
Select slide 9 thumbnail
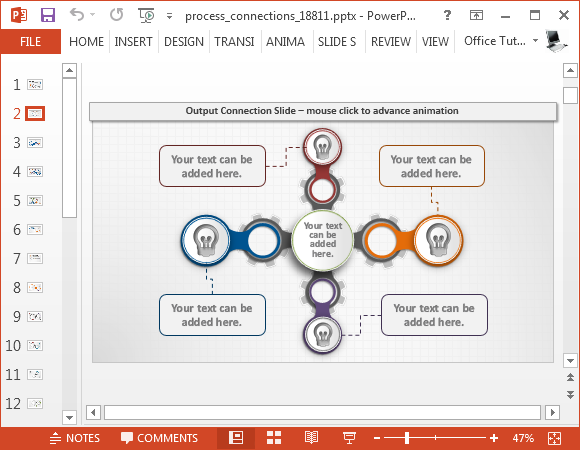(35, 317)
